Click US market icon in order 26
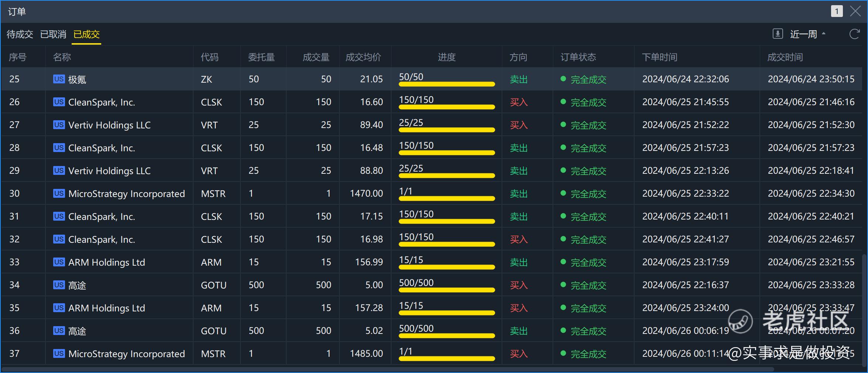This screenshot has width=868, height=373. [x=59, y=102]
